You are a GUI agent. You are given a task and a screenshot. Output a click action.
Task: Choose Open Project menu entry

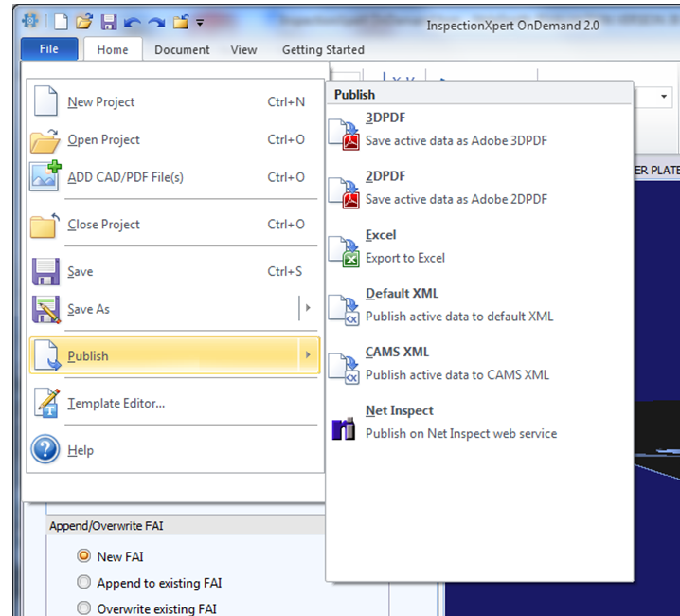coord(175,139)
